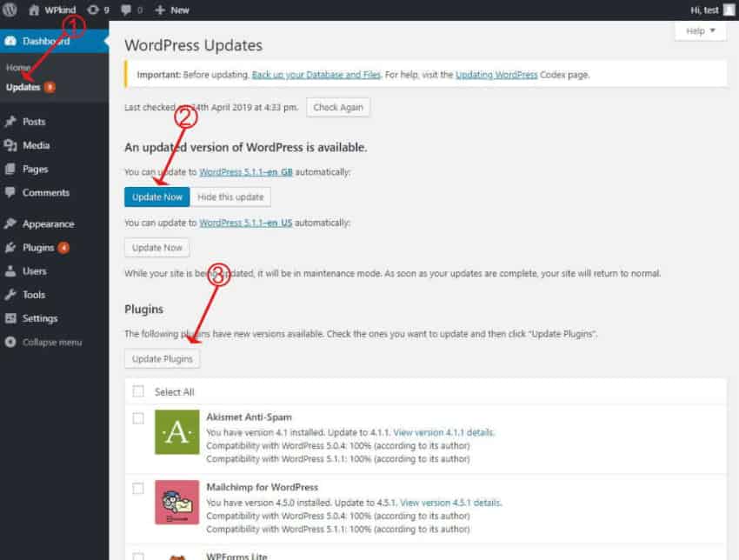Click Hide this update button
The image size is (739, 560).
tap(230, 197)
